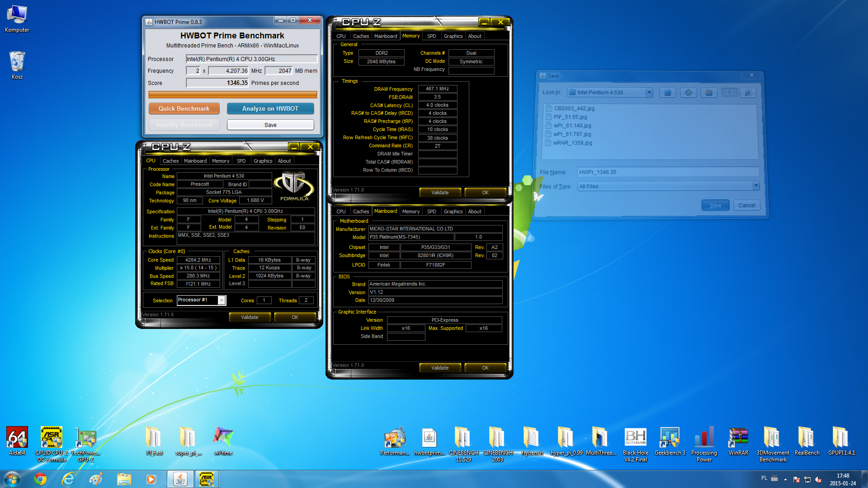The width and height of the screenshot is (868, 488).
Task: Click Validate in the CPU-Z CPU window
Action: click(250, 317)
